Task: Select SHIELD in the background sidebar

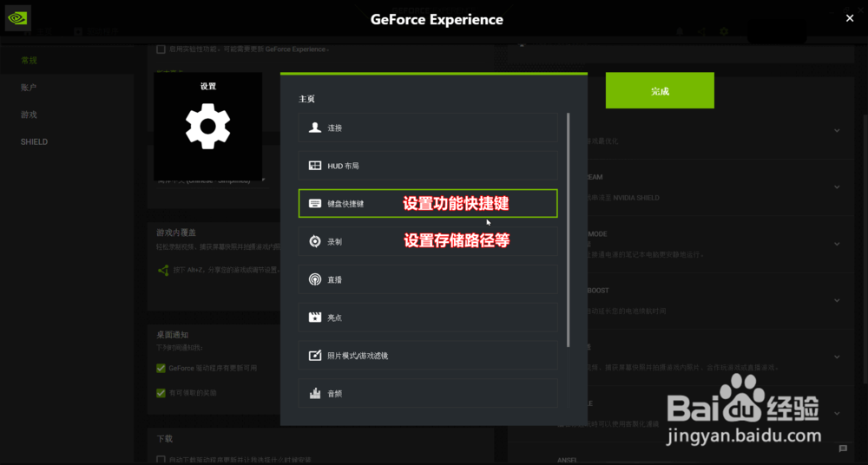Action: tap(35, 141)
